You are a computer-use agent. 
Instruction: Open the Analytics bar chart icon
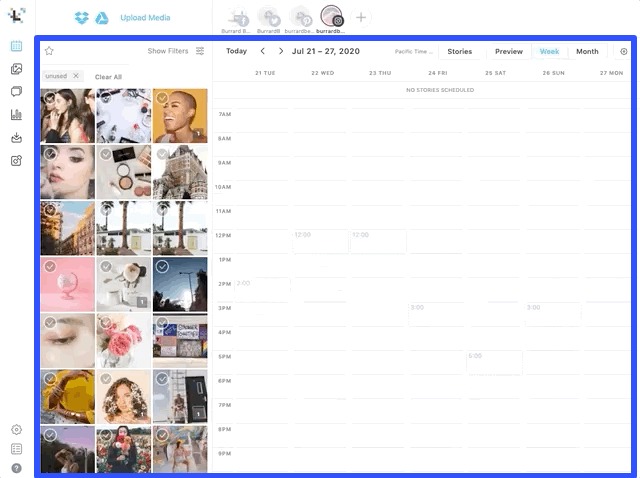(16, 115)
